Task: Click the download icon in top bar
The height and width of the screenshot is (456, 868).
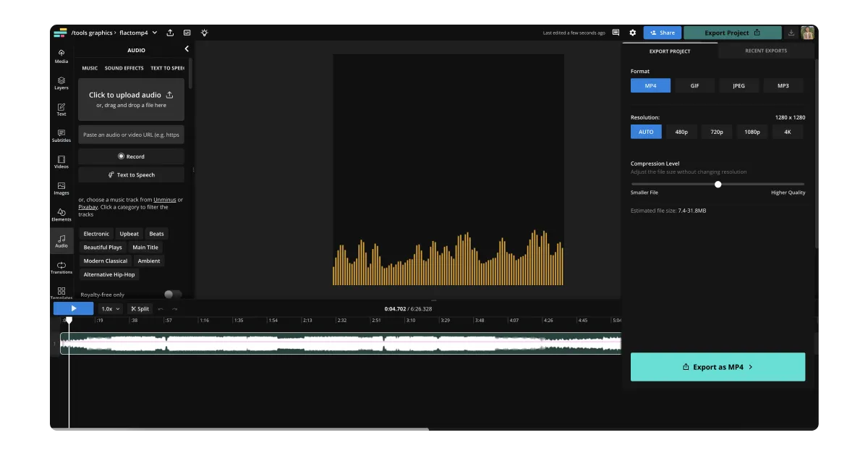Action: click(791, 33)
